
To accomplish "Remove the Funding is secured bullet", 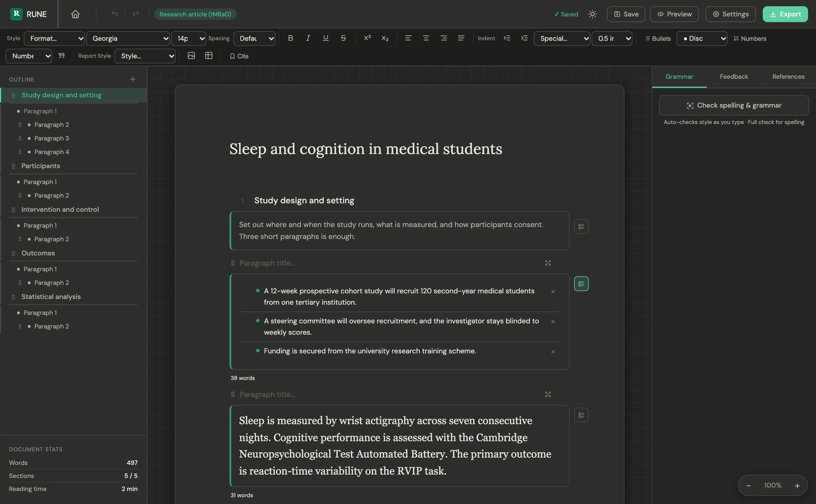I will pyautogui.click(x=553, y=351).
